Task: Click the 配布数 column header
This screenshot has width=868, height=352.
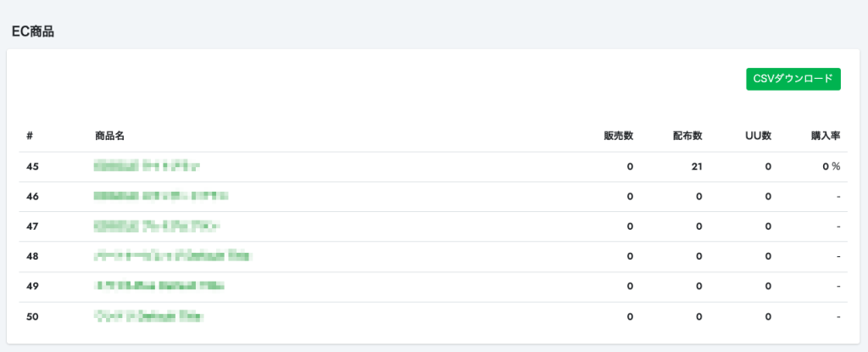Action: point(687,136)
